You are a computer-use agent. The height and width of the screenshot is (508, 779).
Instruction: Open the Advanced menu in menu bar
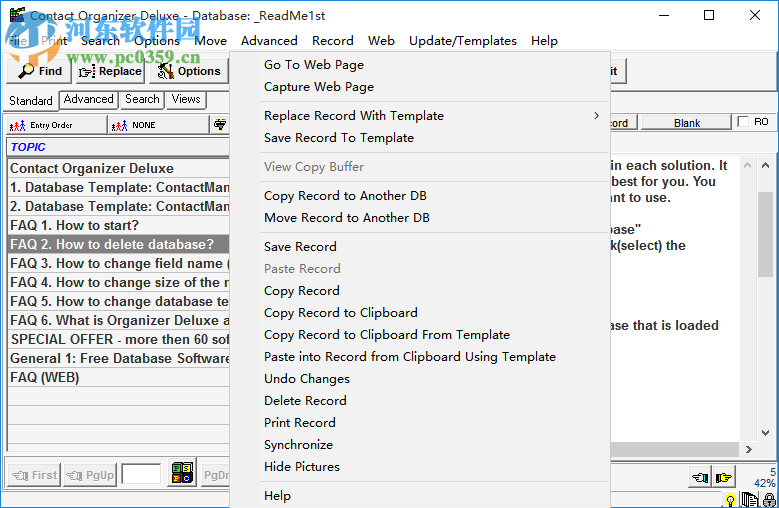(269, 41)
